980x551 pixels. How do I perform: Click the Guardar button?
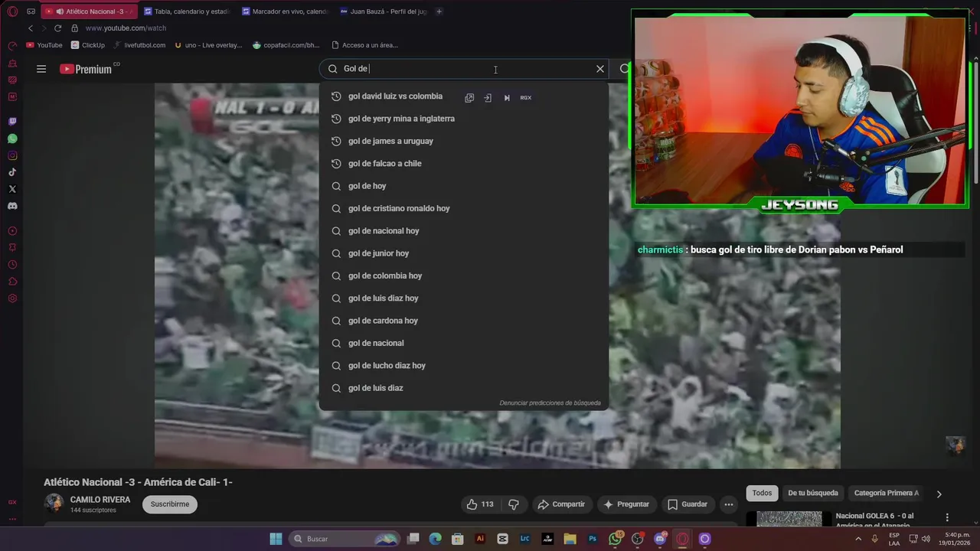click(687, 504)
